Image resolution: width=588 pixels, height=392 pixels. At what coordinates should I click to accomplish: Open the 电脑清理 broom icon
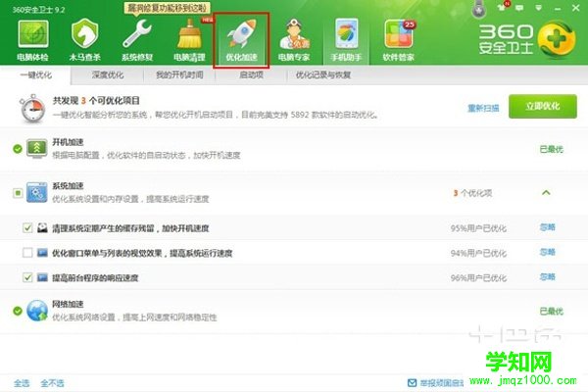point(189,40)
